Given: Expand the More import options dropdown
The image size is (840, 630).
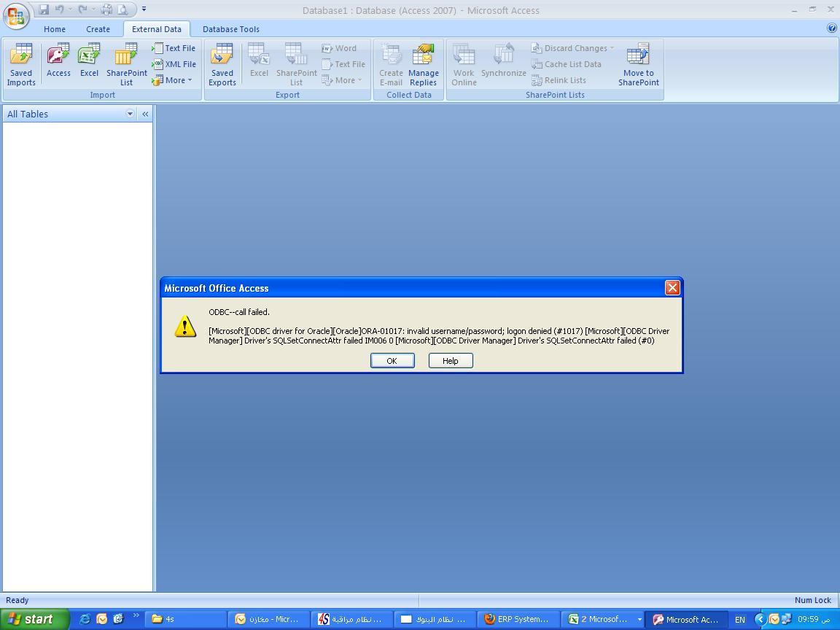Looking at the screenshot, I should tap(173, 80).
